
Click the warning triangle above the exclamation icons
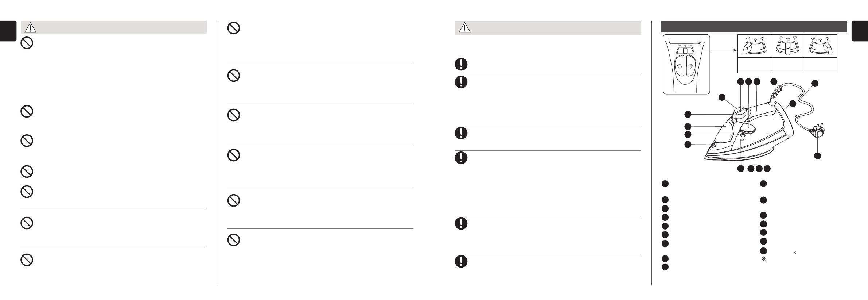point(464,28)
